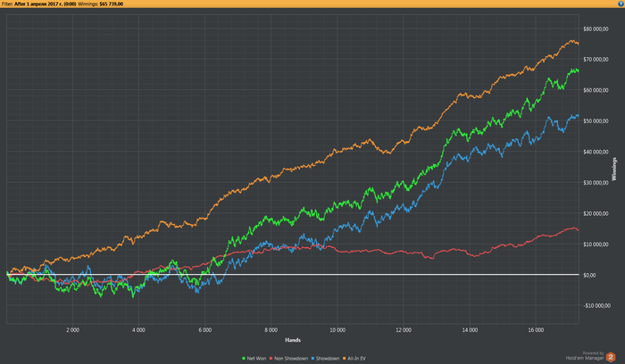Viewport: 625px width, 364px height.
Task: Click the '$0,00' axis value
Action: click(x=589, y=275)
